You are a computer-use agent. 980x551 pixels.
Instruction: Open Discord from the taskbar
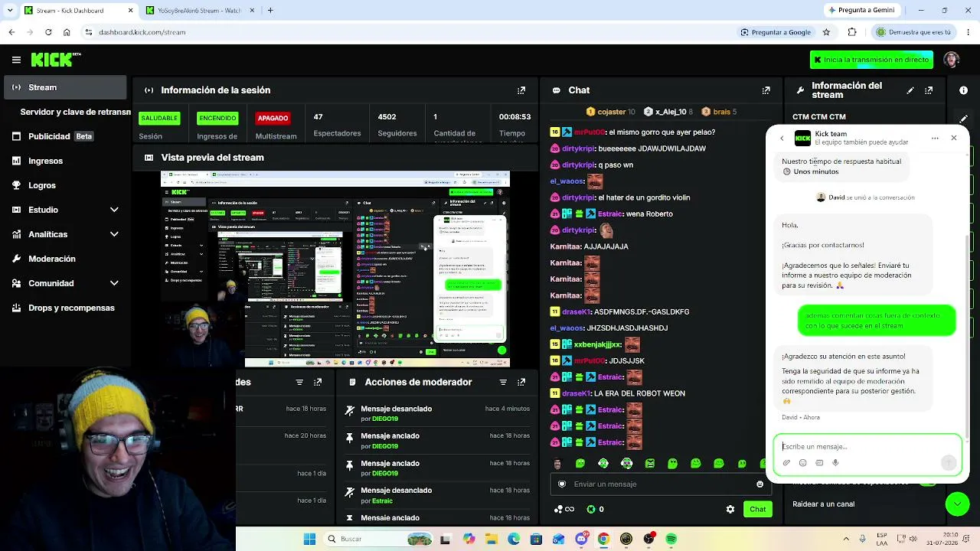pos(581,540)
